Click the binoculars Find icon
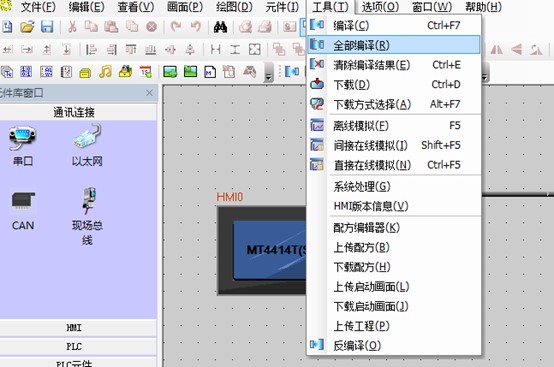The width and height of the screenshot is (554, 367). click(220, 27)
